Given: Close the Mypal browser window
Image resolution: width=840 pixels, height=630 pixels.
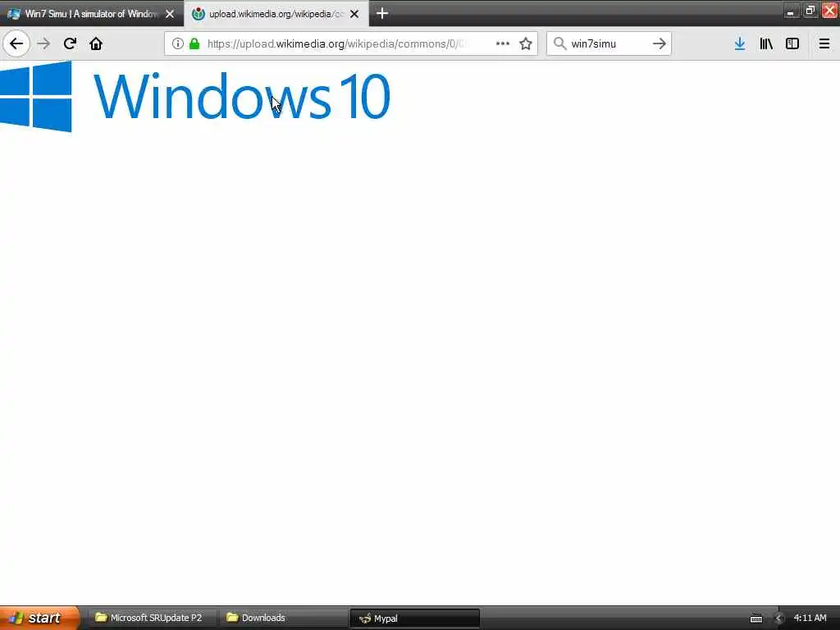Looking at the screenshot, I should (x=830, y=10).
